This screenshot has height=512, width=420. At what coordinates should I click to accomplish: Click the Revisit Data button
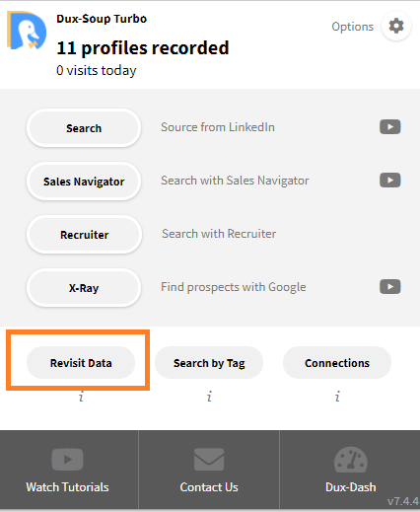pyautogui.click(x=81, y=363)
